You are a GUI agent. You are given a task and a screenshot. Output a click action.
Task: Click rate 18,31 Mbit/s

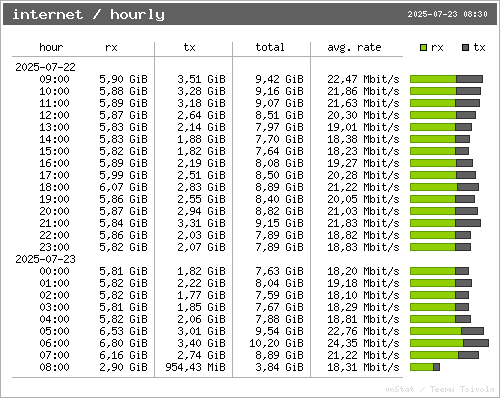tap(363, 367)
